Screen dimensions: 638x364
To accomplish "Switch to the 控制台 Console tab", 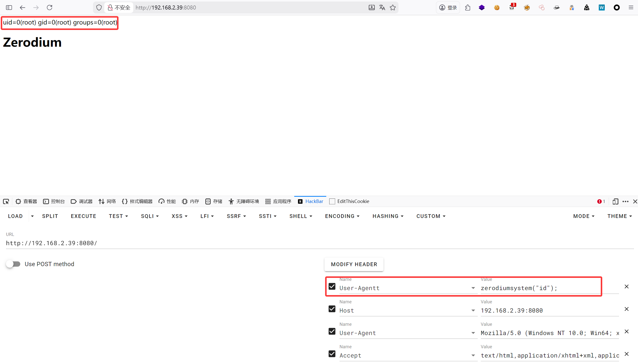I will coord(54,201).
